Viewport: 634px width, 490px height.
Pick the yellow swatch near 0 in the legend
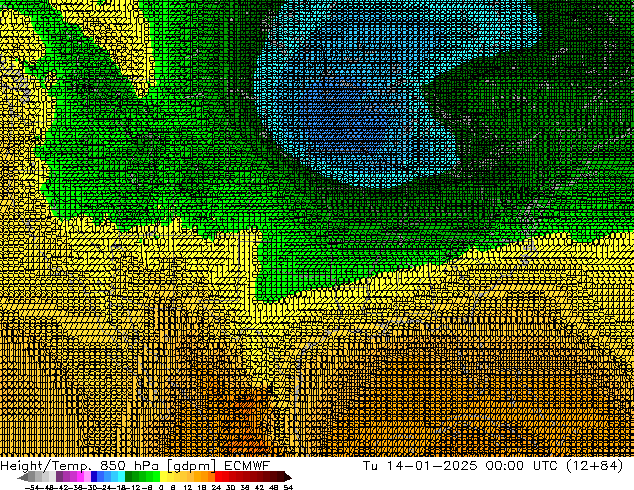163,477
